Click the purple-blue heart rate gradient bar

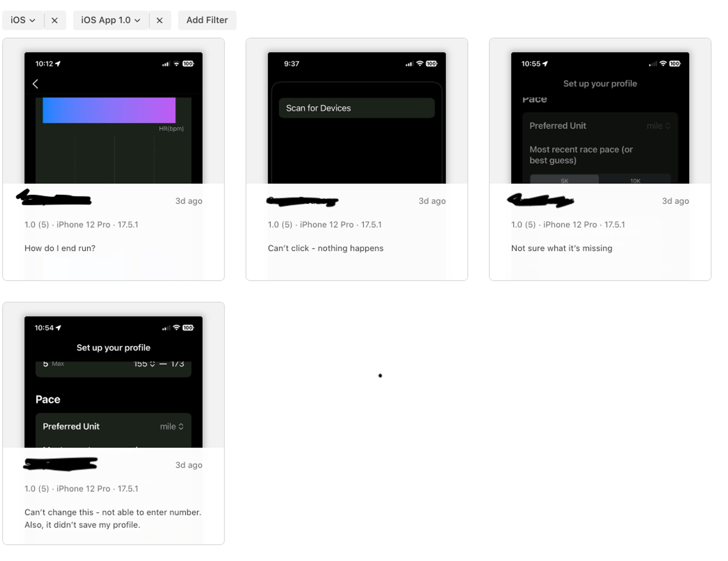pos(109,110)
